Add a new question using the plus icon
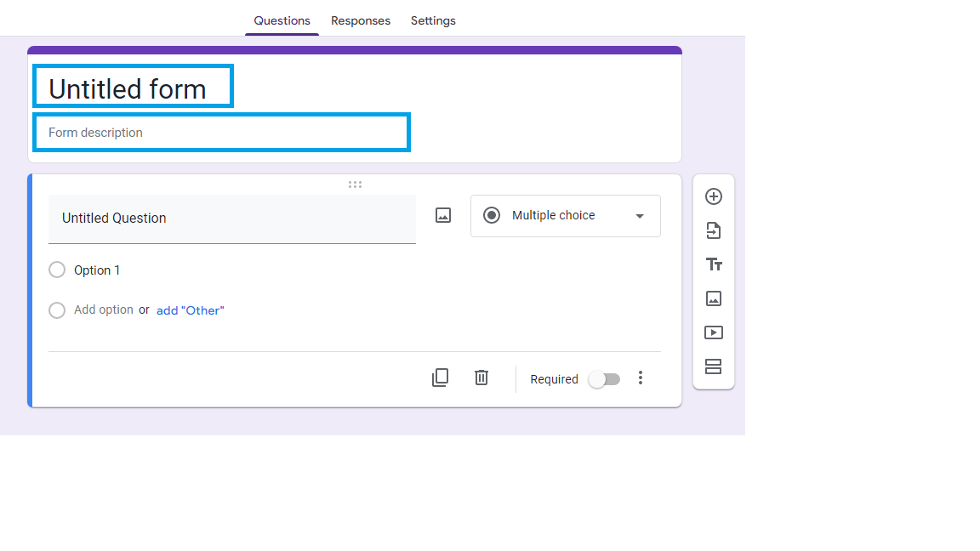980x551 pixels. coord(713,196)
